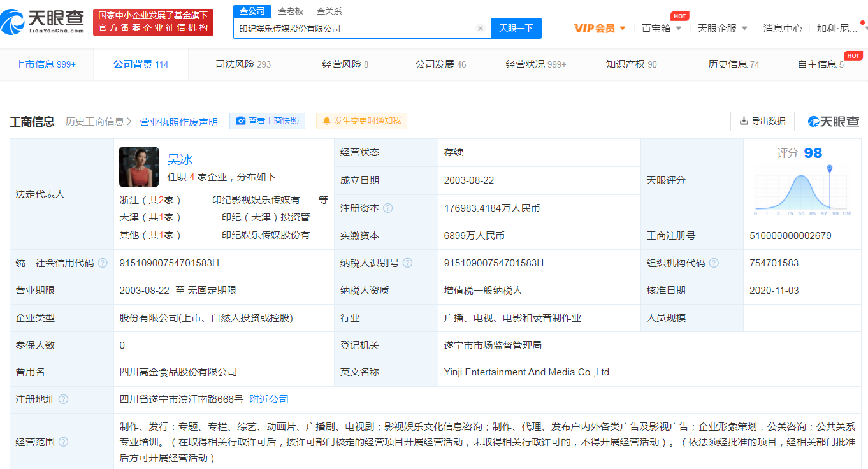
Task: Expand the VIP会员 dropdown
Action: coord(600,28)
